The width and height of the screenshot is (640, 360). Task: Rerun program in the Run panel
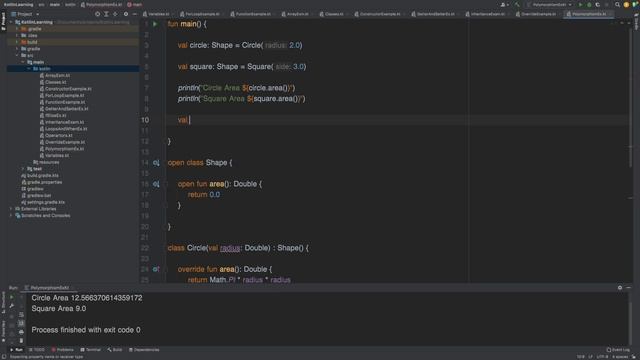coord(12,298)
